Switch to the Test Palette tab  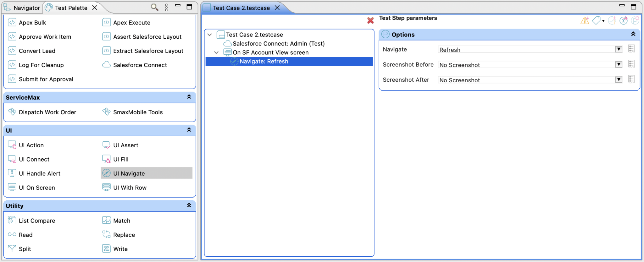pos(71,8)
